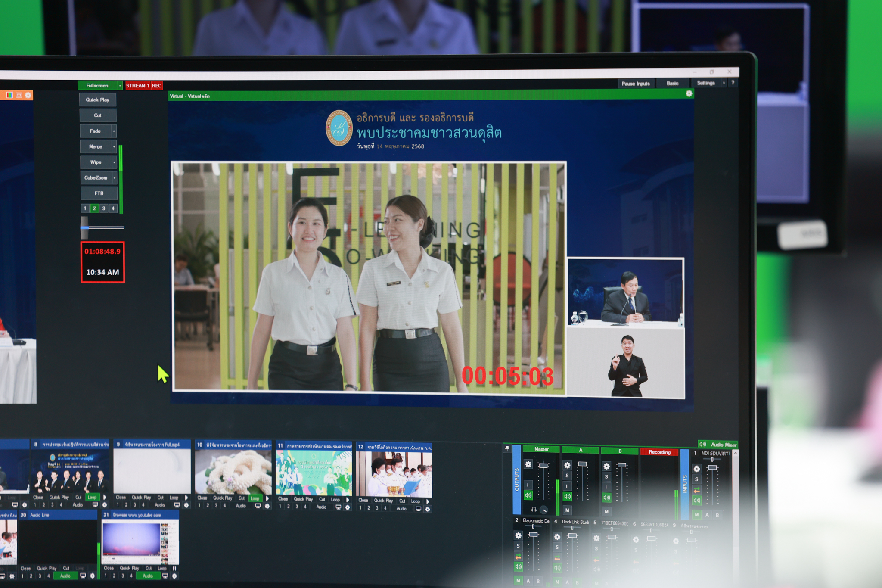Click the REC recording button
This screenshot has width=882, height=588.
pyautogui.click(x=157, y=86)
